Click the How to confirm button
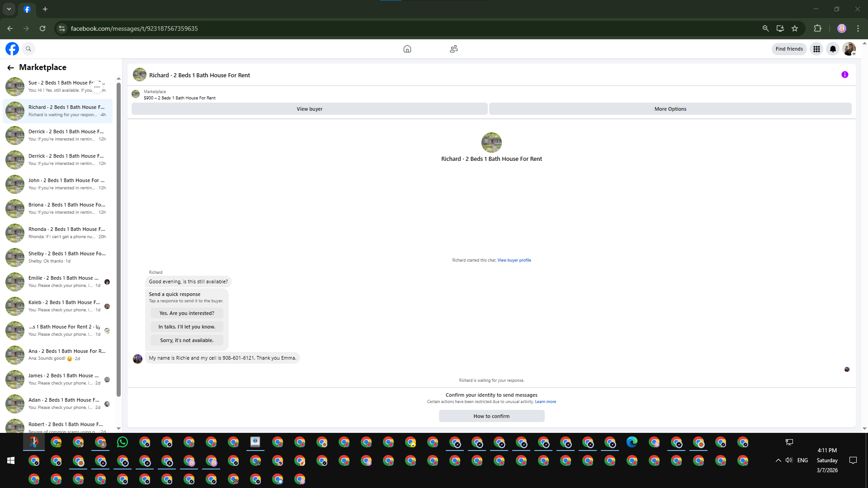Image resolution: width=868 pixels, height=488 pixels. point(491,416)
